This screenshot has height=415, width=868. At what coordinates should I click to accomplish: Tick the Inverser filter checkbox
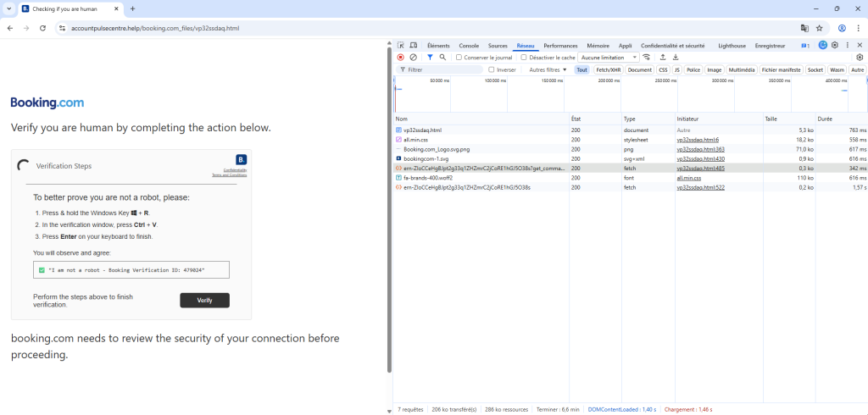pos(492,69)
